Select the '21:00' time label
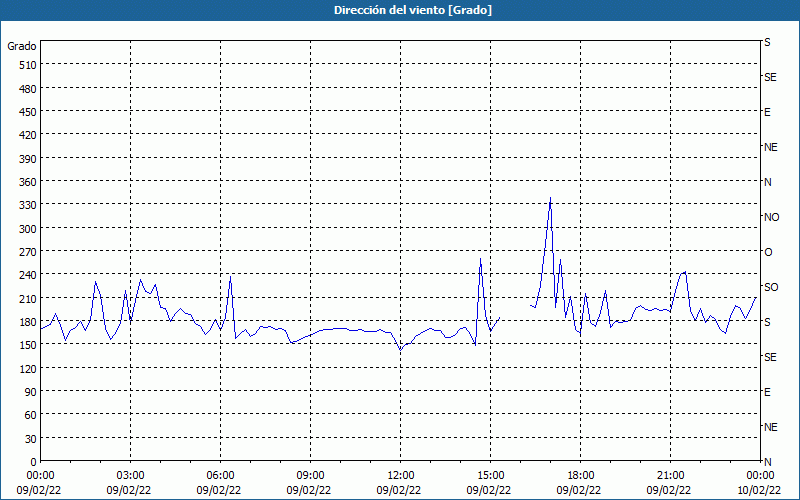800x500 pixels. (670, 476)
